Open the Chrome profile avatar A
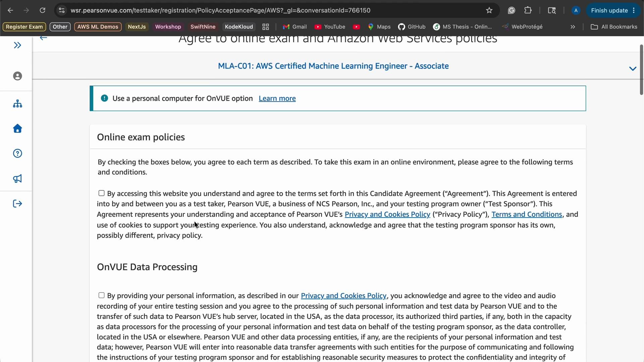The width and height of the screenshot is (644, 362). tap(576, 10)
